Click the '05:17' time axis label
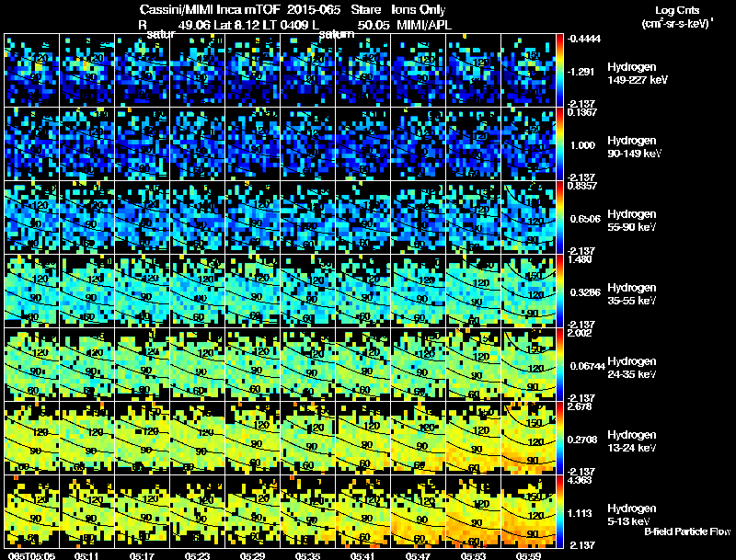Viewport: 736px width, 560px height. [143, 556]
